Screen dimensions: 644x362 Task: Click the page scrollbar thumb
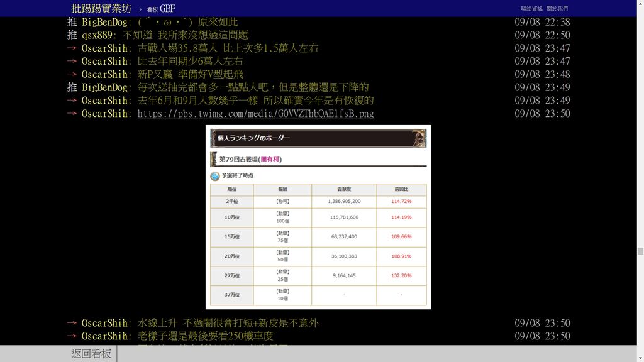[x=640, y=251]
